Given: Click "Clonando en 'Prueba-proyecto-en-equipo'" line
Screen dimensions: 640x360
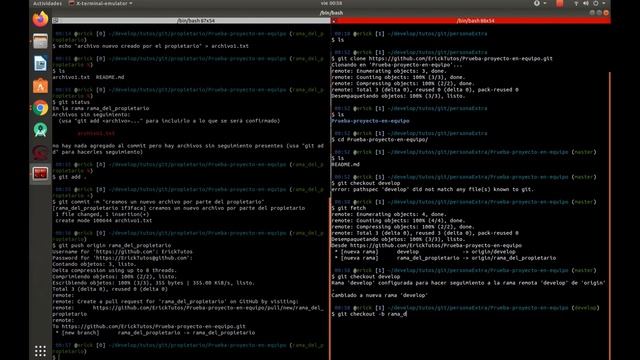Looking at the screenshot, I should tap(397, 65).
